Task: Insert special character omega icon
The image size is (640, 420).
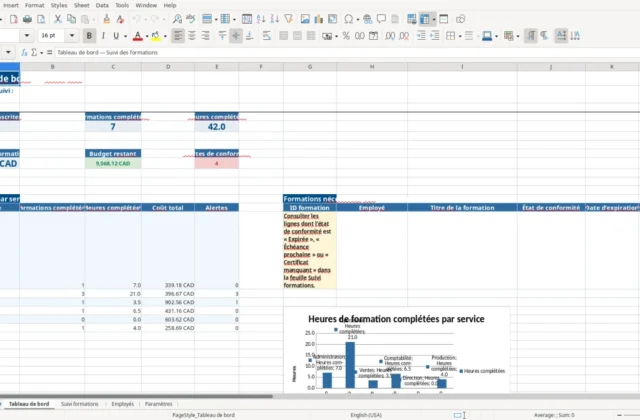Action: click(348, 19)
